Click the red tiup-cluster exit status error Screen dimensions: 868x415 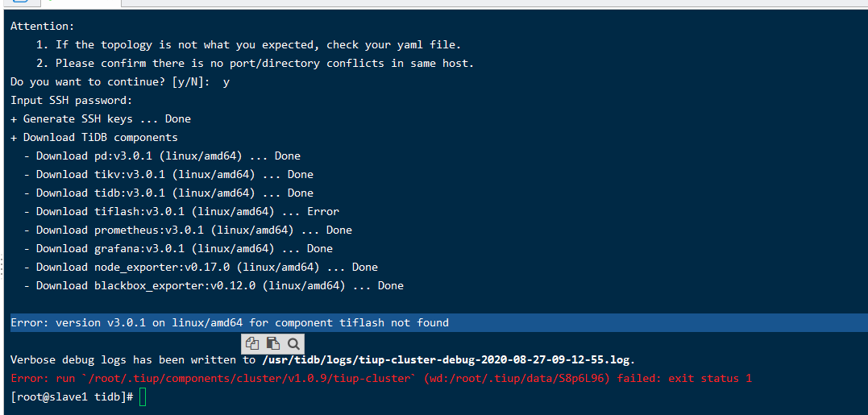click(x=381, y=378)
